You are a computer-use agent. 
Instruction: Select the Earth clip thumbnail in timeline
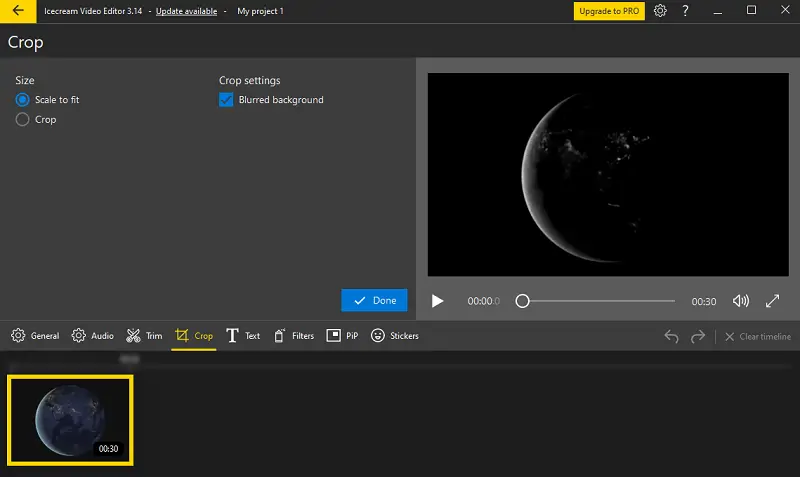point(70,420)
